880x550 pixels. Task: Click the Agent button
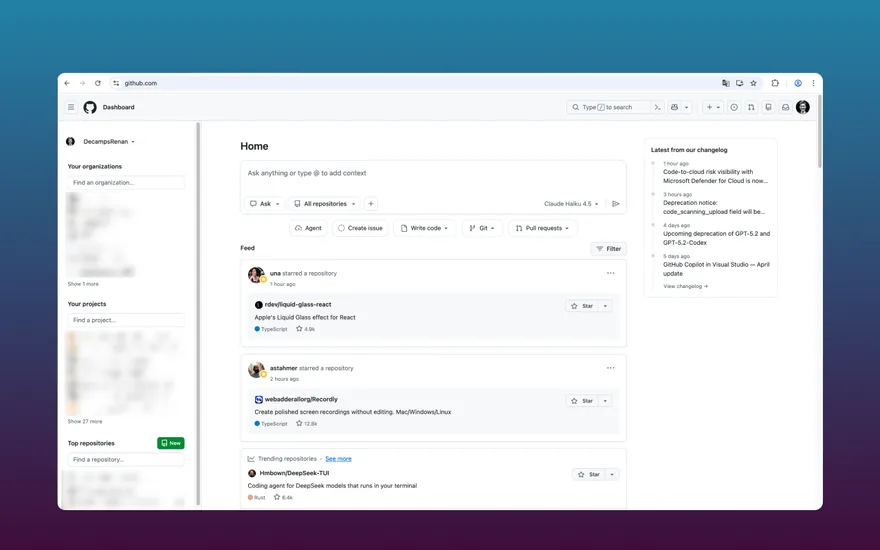pyautogui.click(x=308, y=228)
